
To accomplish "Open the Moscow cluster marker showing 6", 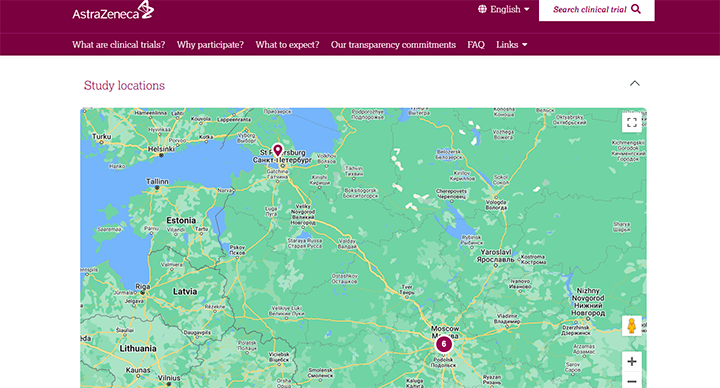I will point(444,344).
